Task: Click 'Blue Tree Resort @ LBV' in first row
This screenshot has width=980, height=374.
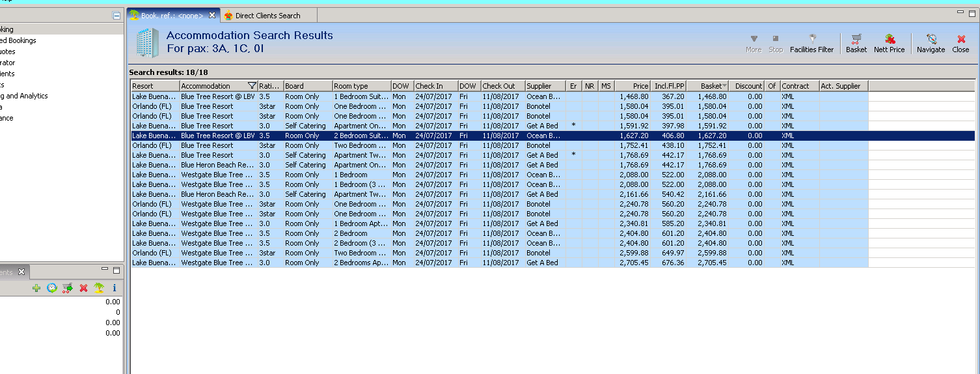Action: (218, 96)
